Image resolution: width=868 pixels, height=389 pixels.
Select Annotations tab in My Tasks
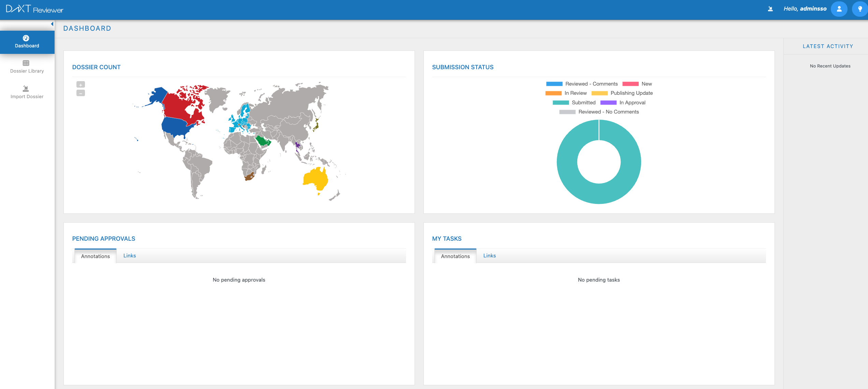(x=455, y=256)
